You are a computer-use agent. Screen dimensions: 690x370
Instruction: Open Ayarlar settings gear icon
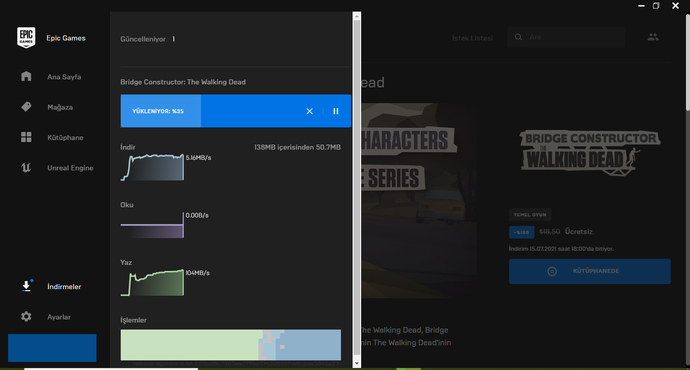26,316
